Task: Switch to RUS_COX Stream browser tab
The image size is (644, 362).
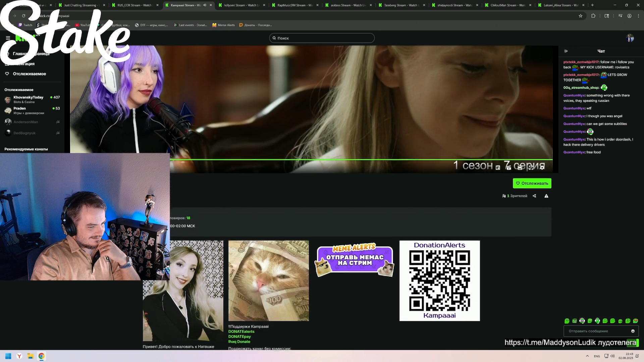Action: click(x=134, y=5)
